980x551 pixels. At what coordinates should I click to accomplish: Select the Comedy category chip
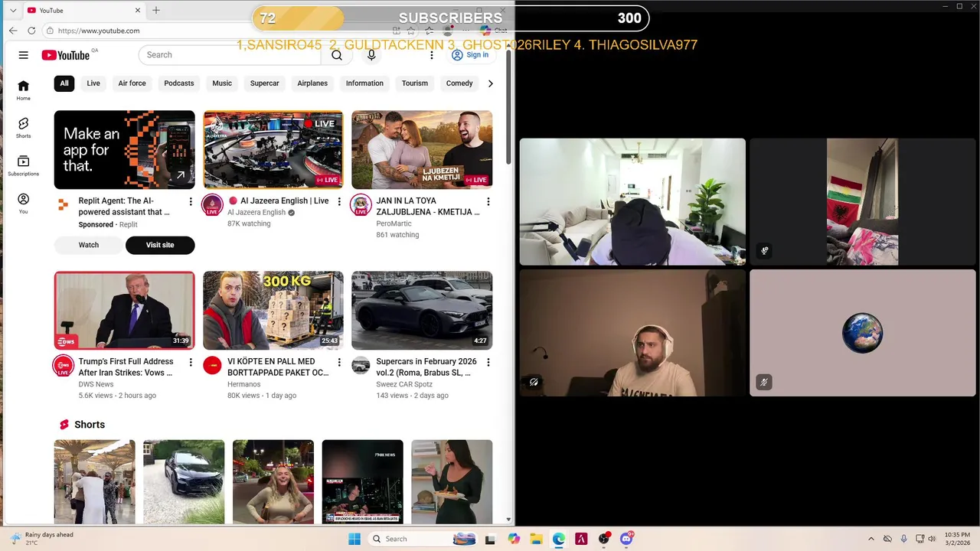[459, 83]
